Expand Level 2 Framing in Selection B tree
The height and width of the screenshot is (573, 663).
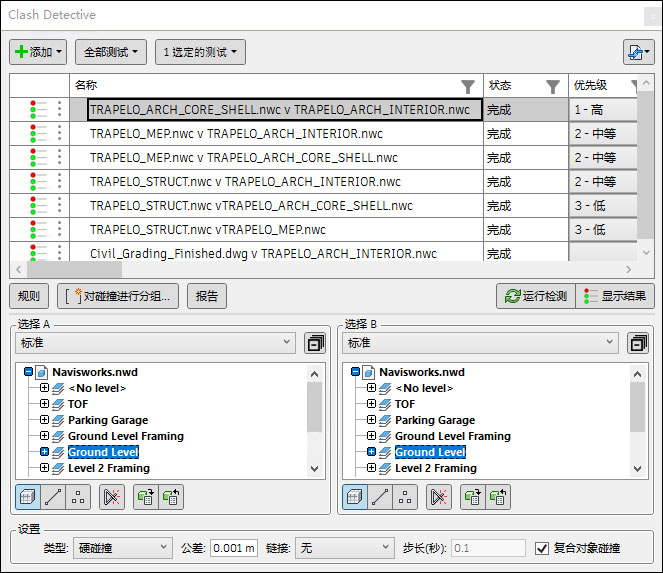coord(371,468)
